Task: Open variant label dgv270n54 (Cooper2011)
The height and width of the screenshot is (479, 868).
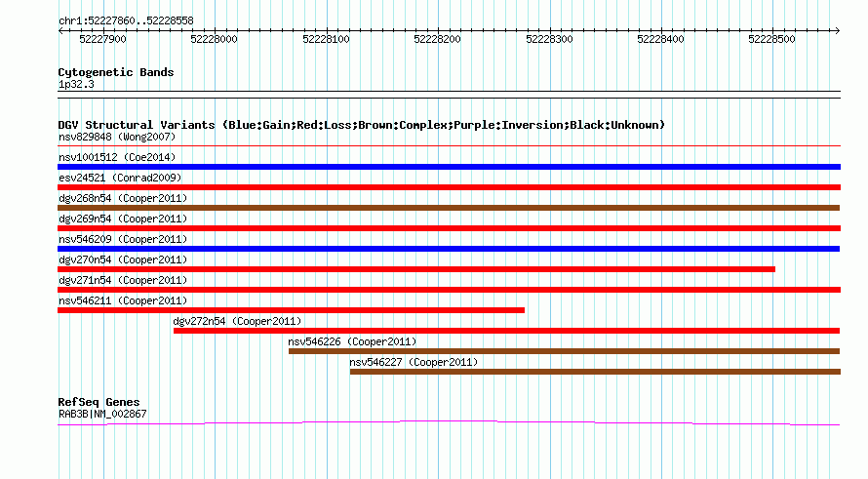Action: (123, 259)
